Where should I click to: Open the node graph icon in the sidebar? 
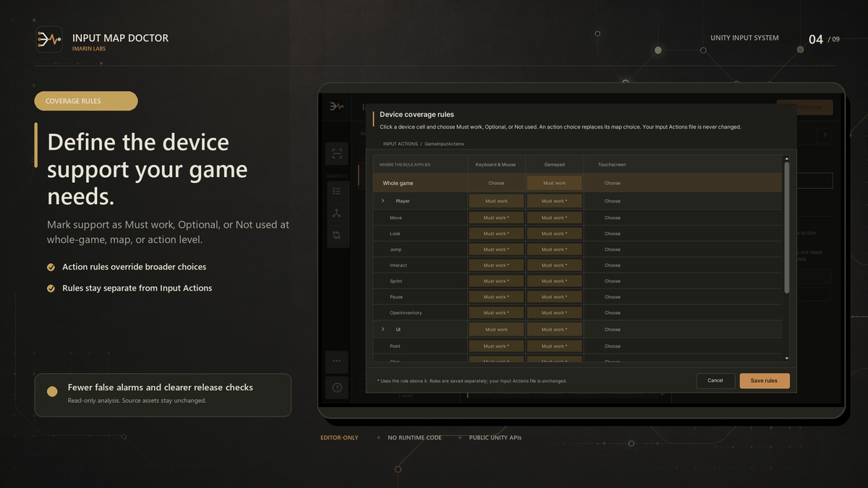pos(336,213)
